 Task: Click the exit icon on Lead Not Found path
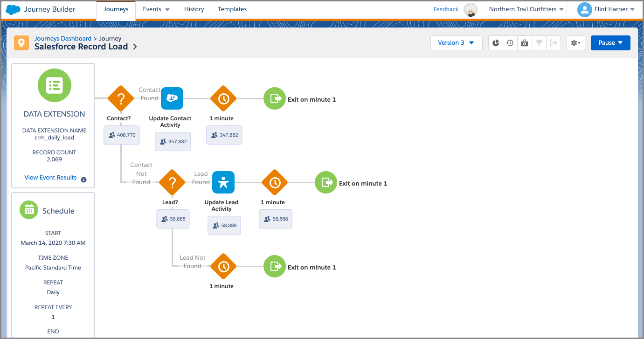(x=274, y=267)
